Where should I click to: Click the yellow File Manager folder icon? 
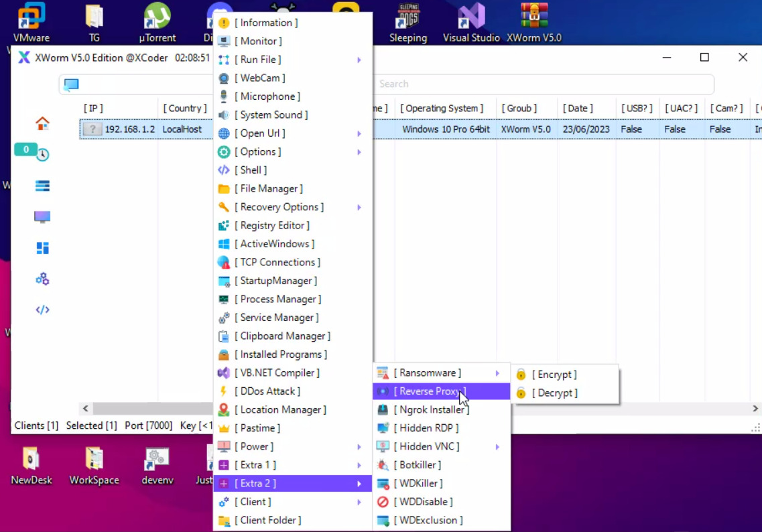224,188
